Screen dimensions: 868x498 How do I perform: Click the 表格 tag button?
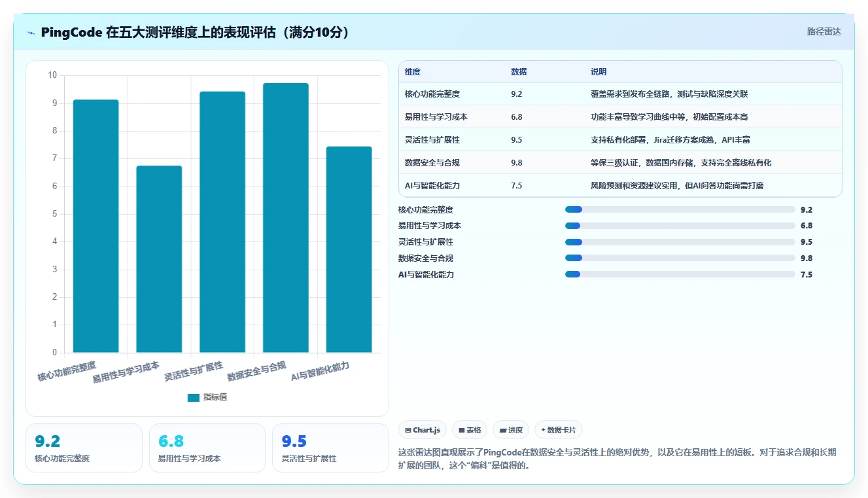[470, 430]
